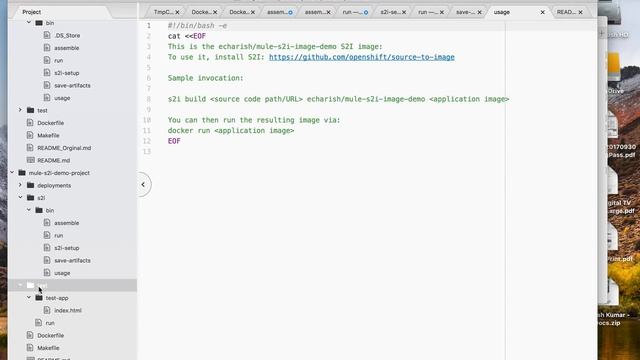Viewport: 640px width, 360px height.
Task: Open the save- editor tab
Action: pyautogui.click(x=465, y=12)
